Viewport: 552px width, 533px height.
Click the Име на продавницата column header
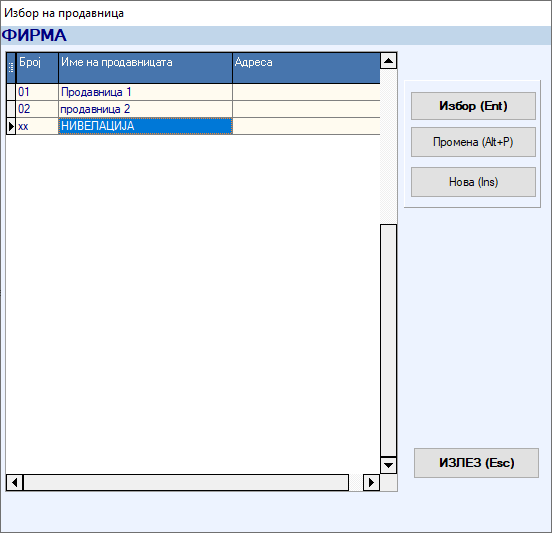click(145, 68)
